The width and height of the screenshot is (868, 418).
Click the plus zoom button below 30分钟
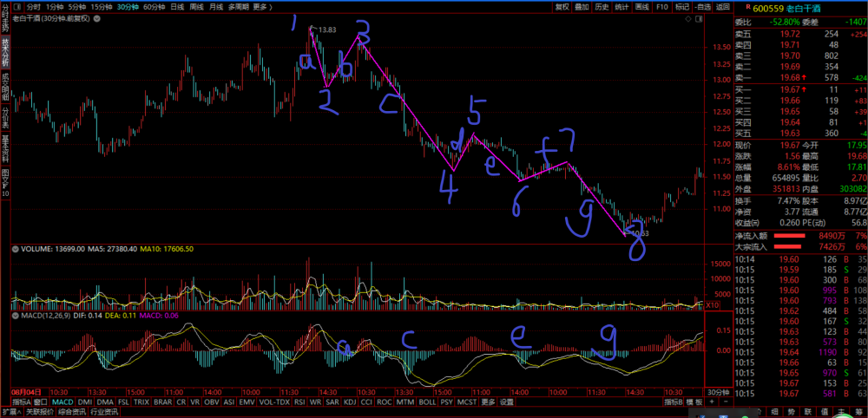[x=712, y=402]
